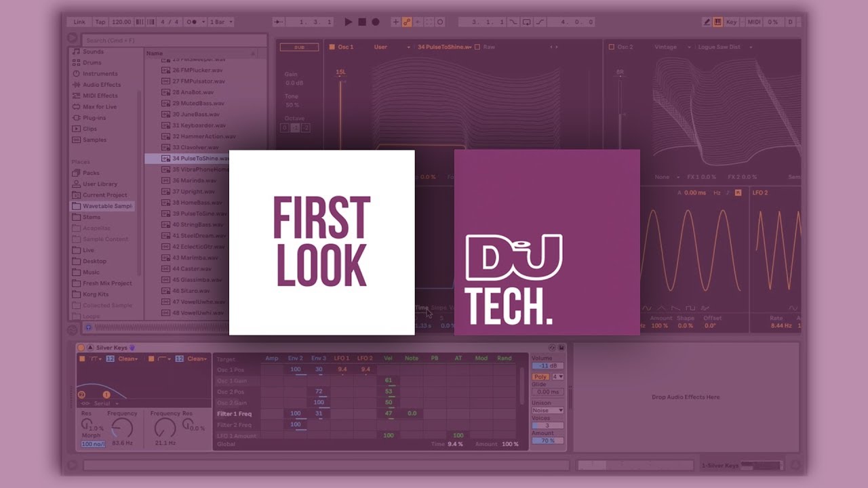Image resolution: width=868 pixels, height=488 pixels.
Task: Toggle Silver Keys device activator
Action: pyautogui.click(x=81, y=348)
